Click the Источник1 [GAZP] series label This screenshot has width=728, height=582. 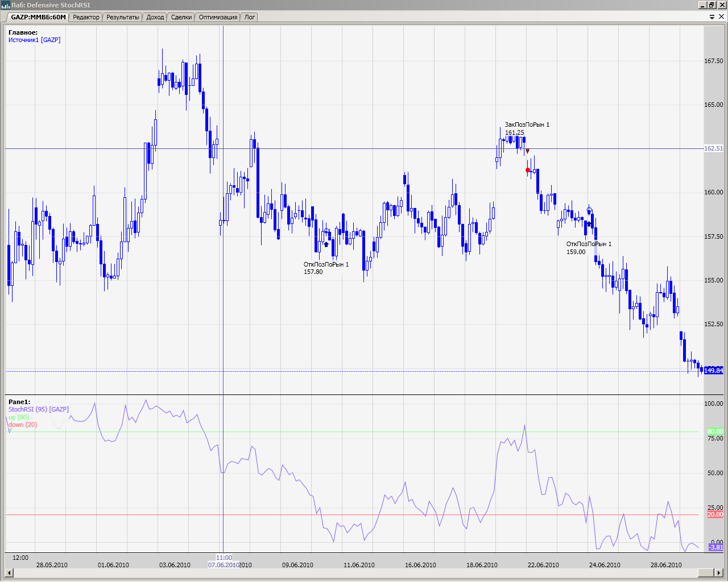(x=34, y=40)
